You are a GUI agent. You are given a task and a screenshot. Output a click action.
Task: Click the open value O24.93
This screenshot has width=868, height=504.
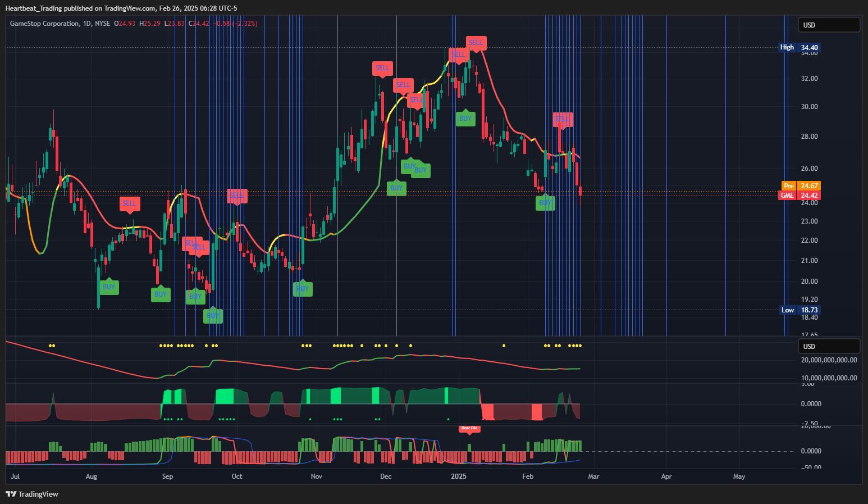[x=125, y=24]
